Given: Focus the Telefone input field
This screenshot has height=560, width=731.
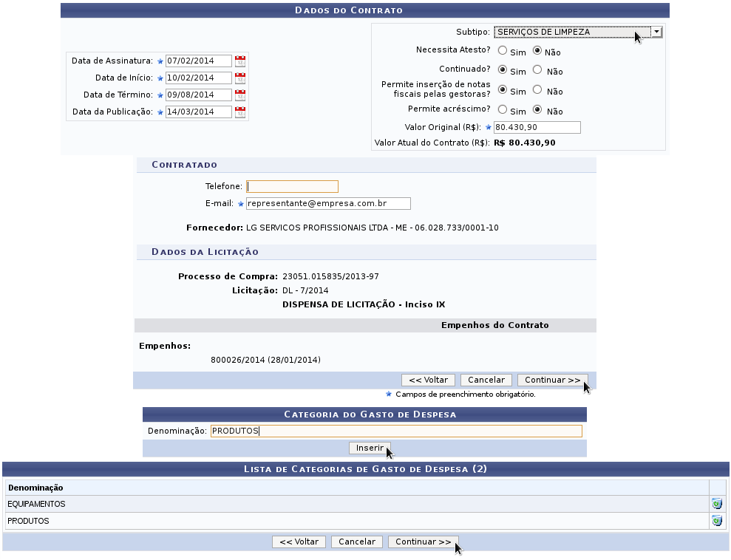Looking at the screenshot, I should (x=292, y=186).
